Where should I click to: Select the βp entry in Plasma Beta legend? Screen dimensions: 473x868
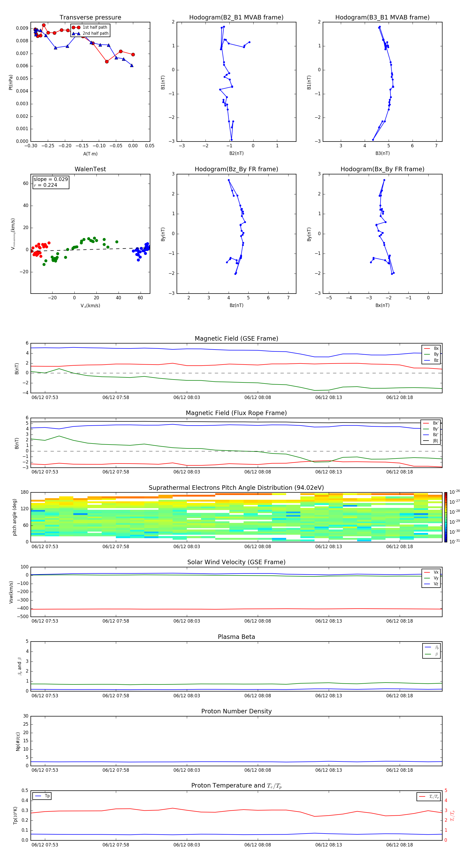click(432, 647)
